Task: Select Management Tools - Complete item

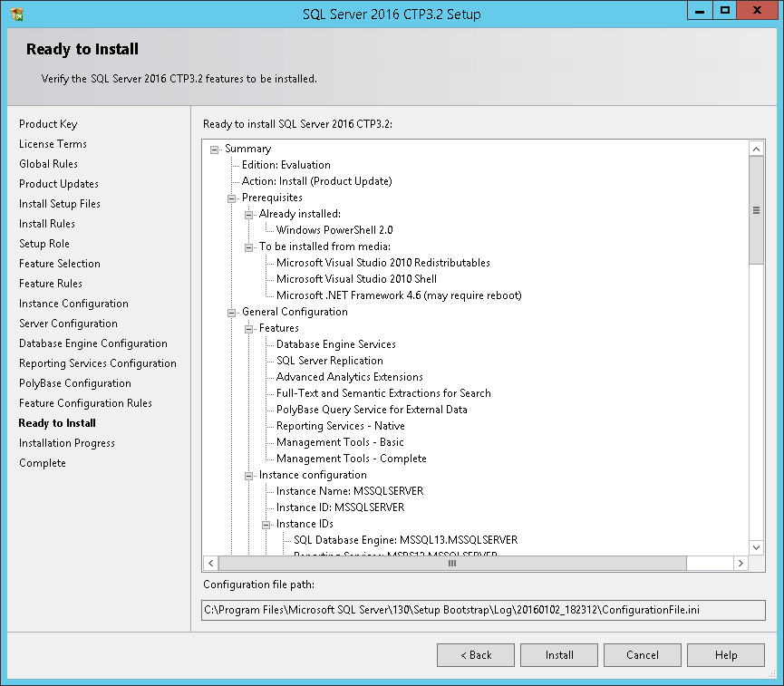Action: (352, 459)
